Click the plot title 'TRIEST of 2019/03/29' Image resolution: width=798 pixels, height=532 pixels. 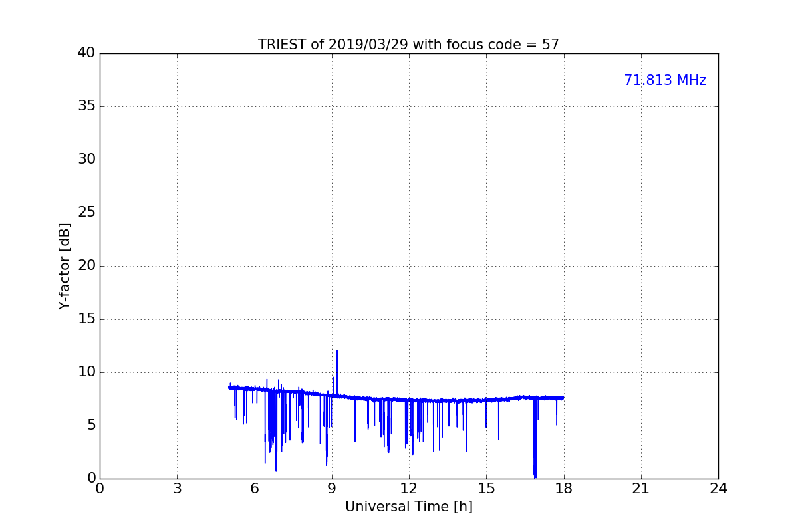pyautogui.click(x=408, y=45)
